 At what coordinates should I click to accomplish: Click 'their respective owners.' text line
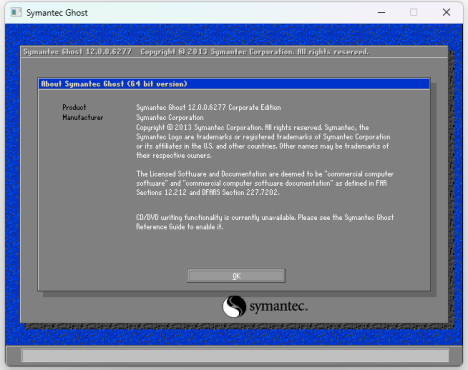(x=173, y=155)
